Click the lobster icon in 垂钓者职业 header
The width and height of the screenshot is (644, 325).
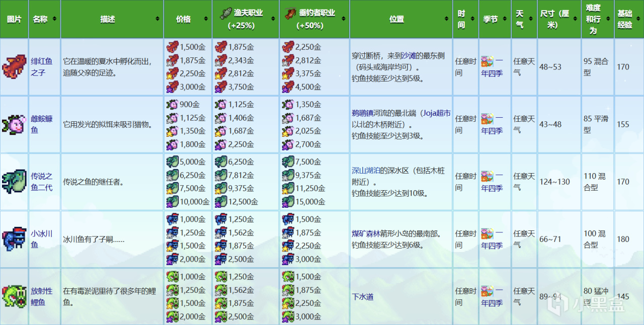coord(290,13)
